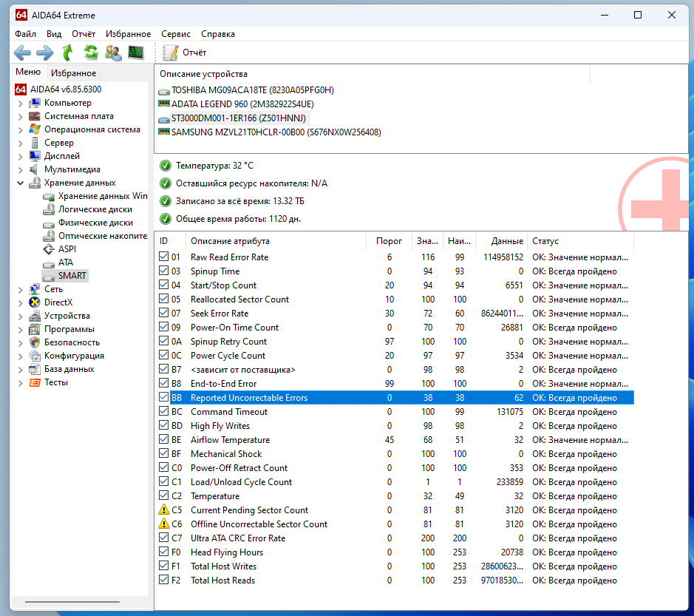Screen dimensions: 694x616
Task: Select the ADATA LEGEND 960 drive
Action: [242, 104]
